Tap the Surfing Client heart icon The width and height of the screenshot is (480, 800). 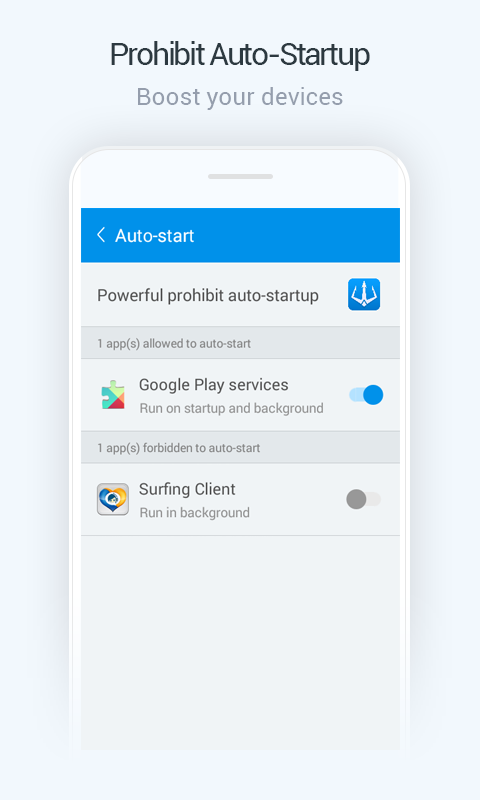coord(113,499)
